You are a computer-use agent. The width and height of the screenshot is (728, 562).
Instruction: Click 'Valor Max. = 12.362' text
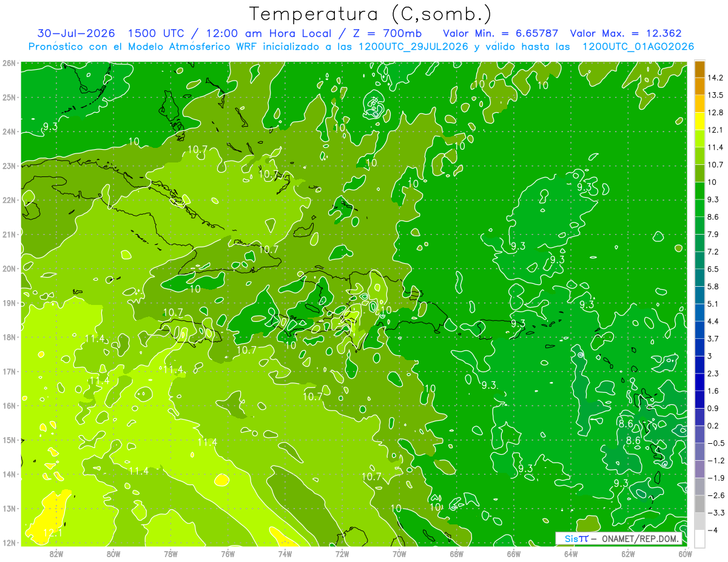pos(626,33)
